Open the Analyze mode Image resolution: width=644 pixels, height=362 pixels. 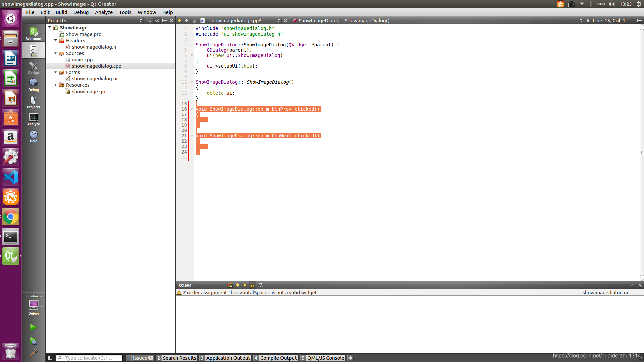point(34,119)
